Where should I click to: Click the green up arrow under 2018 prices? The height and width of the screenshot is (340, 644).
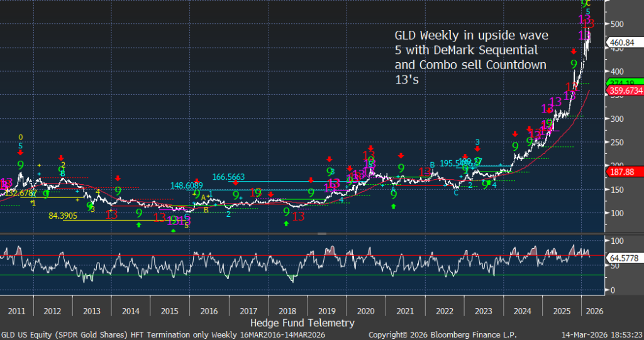pos(286,223)
